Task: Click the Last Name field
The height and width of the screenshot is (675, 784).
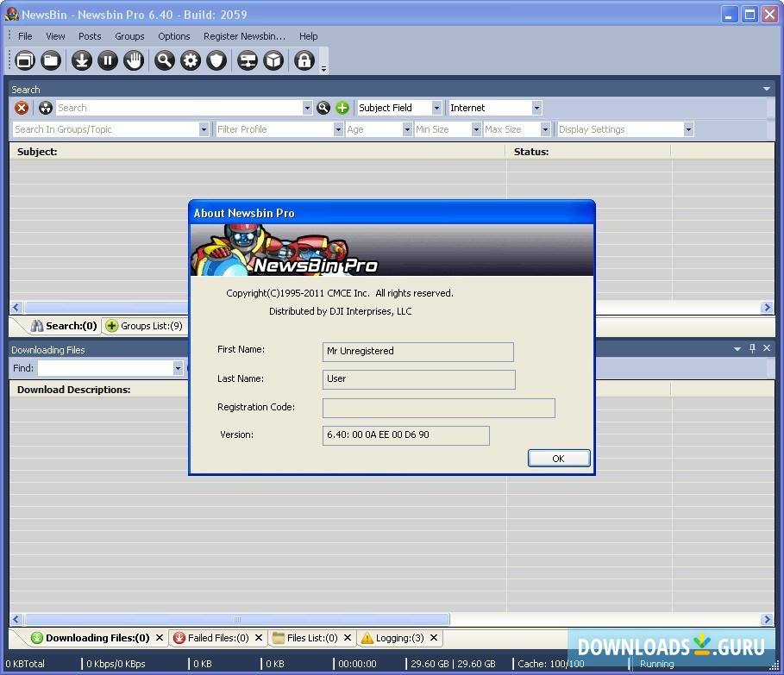Action: 419,379
